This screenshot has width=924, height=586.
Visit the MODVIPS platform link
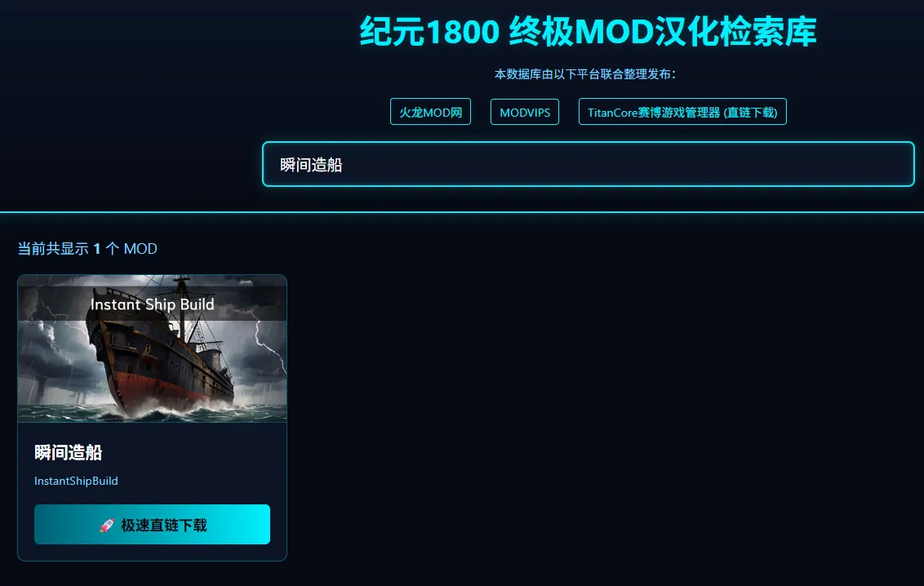tap(525, 112)
